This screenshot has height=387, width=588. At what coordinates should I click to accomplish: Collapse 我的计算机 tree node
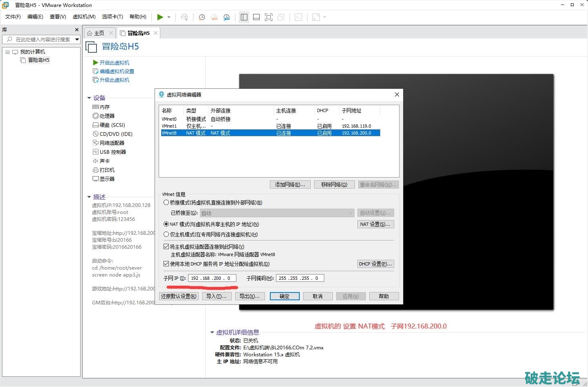coord(7,52)
